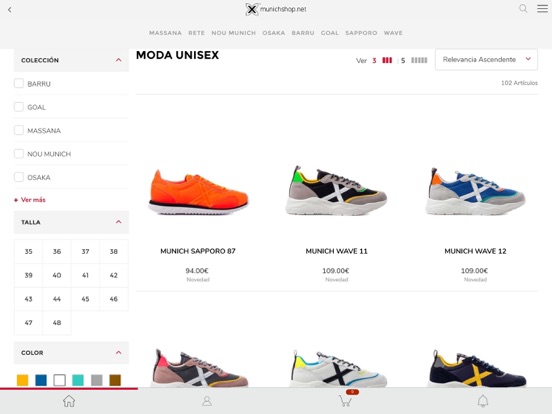Select size 44
This screenshot has height=414, width=552.
click(x=57, y=299)
